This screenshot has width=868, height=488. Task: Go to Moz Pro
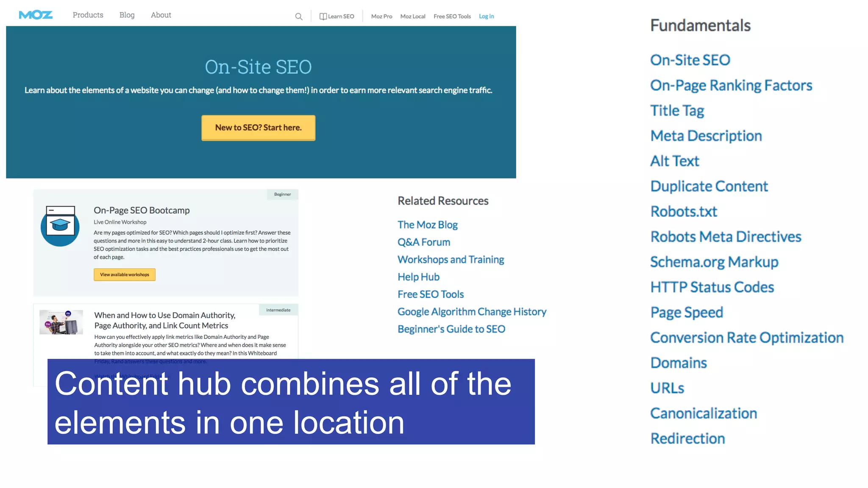tap(381, 17)
